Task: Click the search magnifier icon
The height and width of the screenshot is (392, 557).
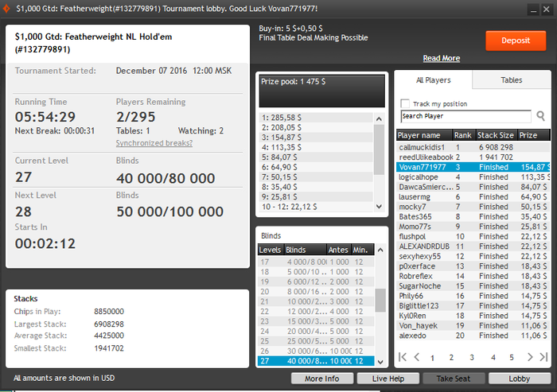Action: point(540,116)
